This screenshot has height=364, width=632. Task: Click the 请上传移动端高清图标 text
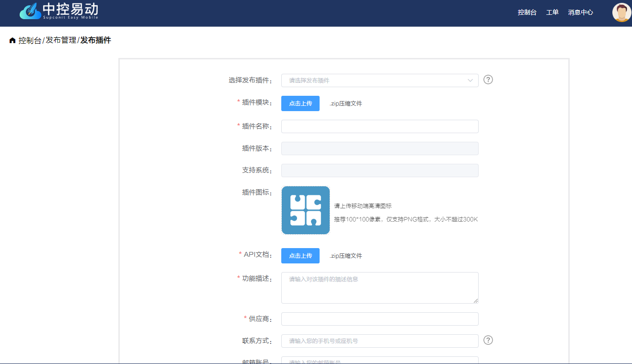pos(363,206)
